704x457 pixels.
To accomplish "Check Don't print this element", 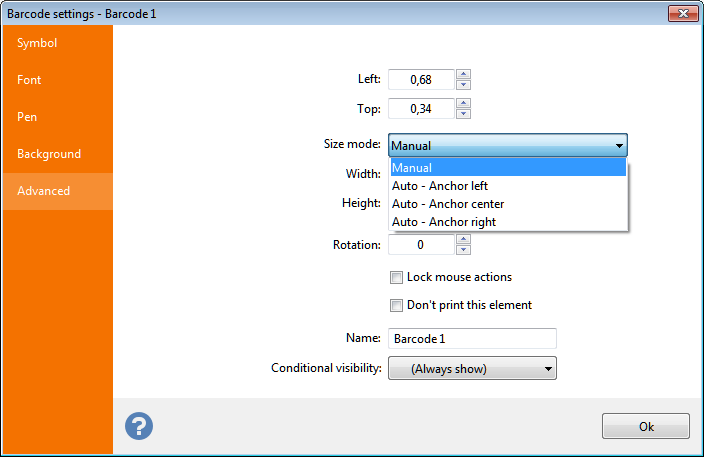I will tap(397, 305).
